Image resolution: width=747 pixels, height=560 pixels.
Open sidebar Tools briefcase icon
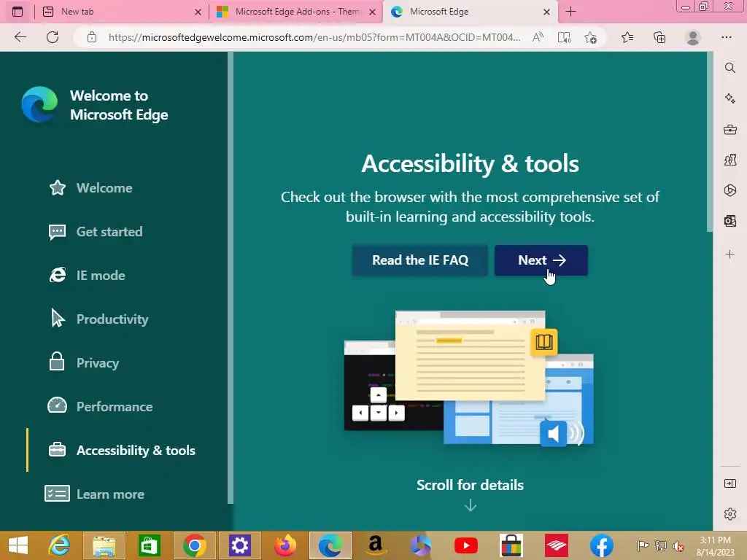pos(729,129)
